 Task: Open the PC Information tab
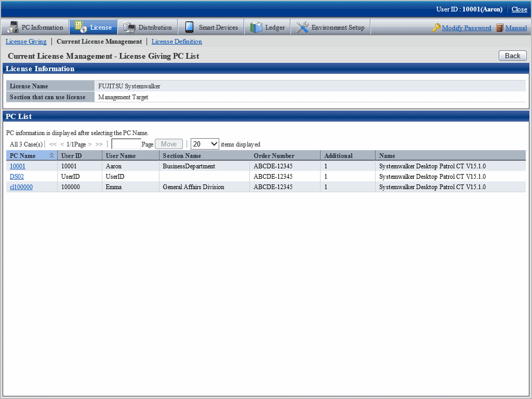pyautogui.click(x=35, y=27)
